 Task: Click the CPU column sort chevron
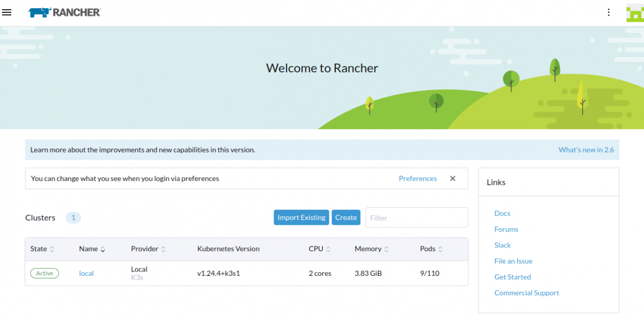(x=328, y=248)
